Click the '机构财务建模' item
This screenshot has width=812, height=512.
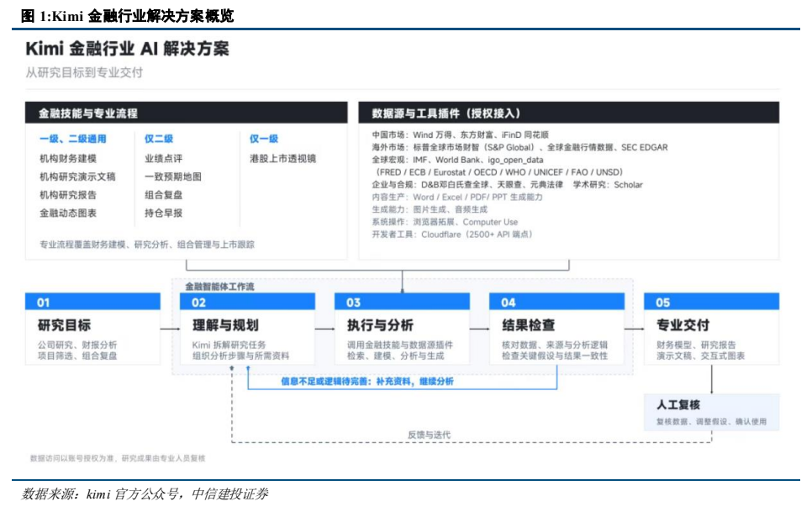click(68, 158)
